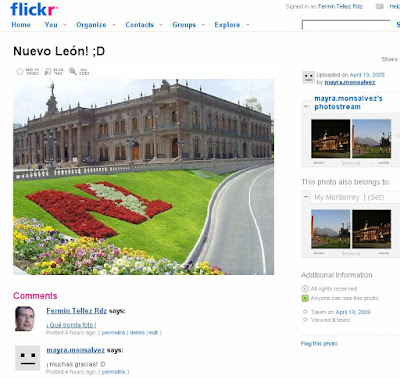Open the Explore navigation item

click(227, 25)
